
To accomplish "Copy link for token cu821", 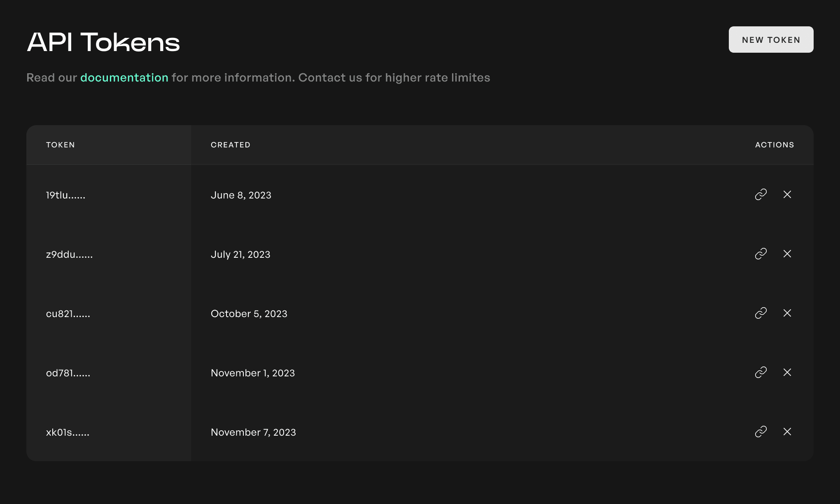I will 761,313.
